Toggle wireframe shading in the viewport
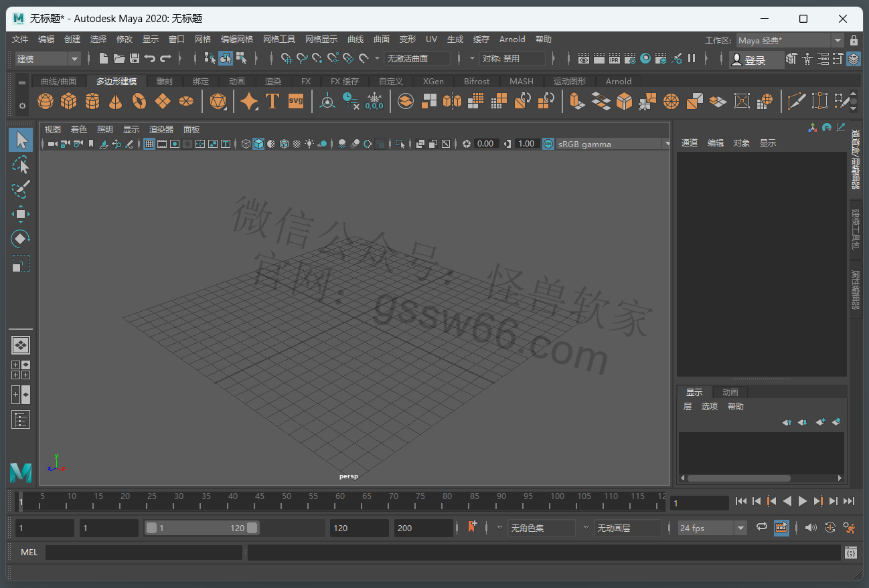Viewport: 869px width, 588px height. pyautogui.click(x=246, y=144)
